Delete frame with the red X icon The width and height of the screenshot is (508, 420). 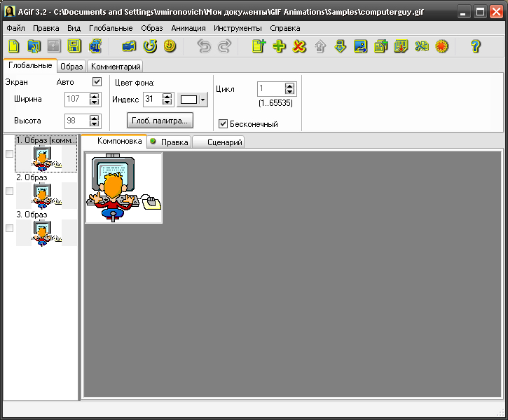299,47
